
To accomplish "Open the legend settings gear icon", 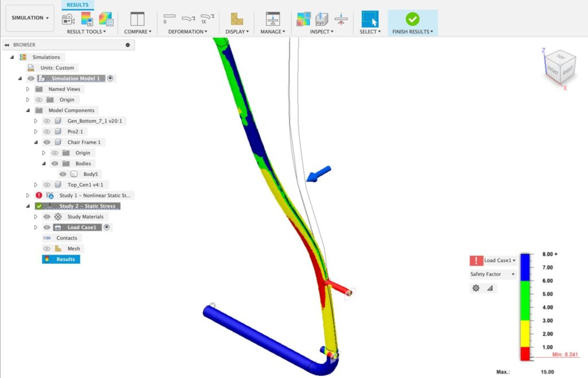I will coord(476,288).
